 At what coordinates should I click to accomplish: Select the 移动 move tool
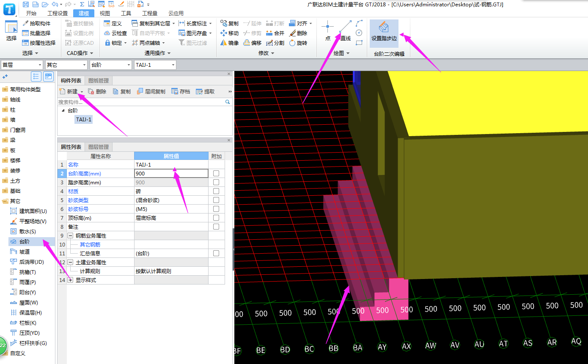click(x=229, y=33)
